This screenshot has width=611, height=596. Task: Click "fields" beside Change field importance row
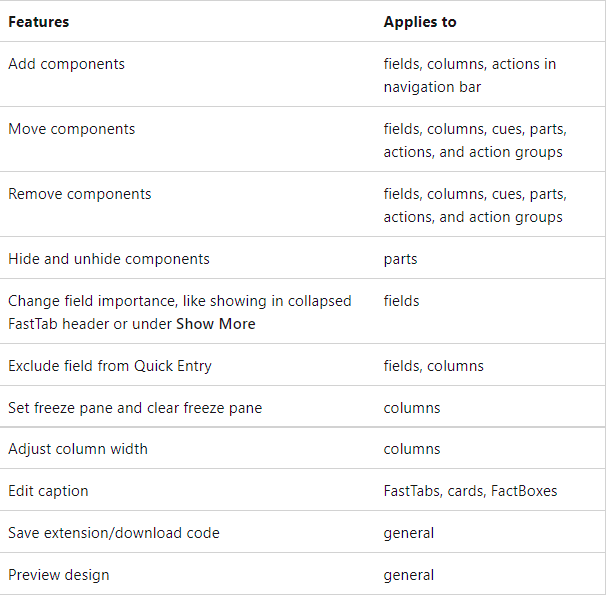click(401, 301)
